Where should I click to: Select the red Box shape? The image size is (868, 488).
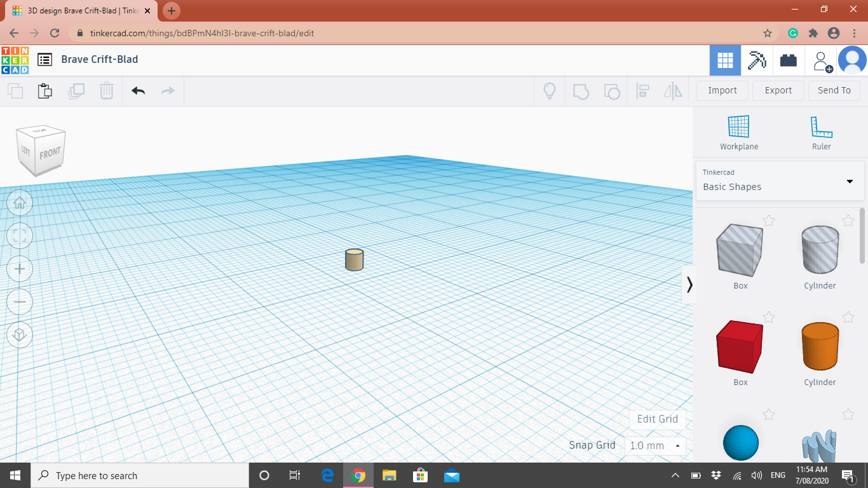point(740,347)
